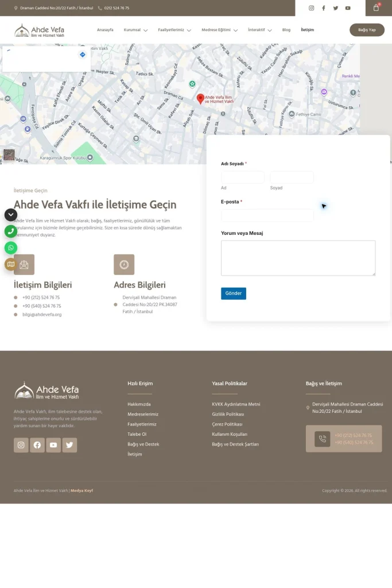Open the Blog page
Image resolution: width=392 pixels, height=588 pixels.
pos(286,30)
